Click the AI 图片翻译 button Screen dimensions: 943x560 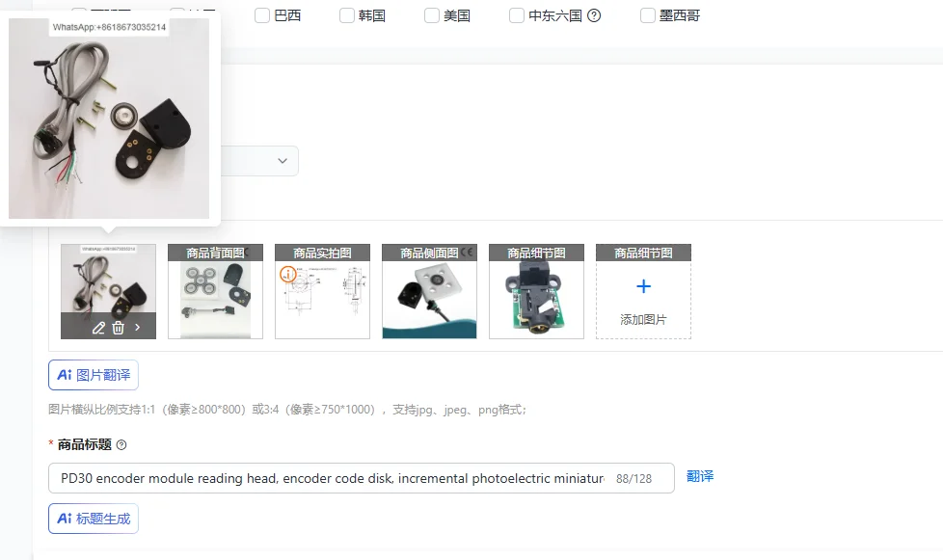click(x=94, y=375)
